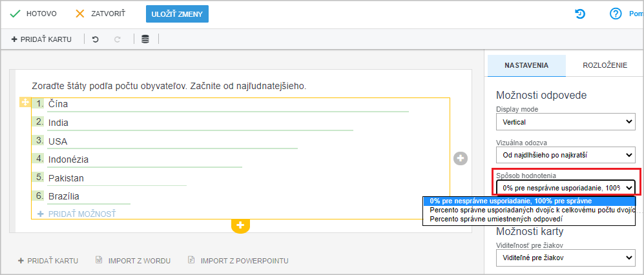
Task: Click Hotovo to finish editing
Action: click(34, 14)
